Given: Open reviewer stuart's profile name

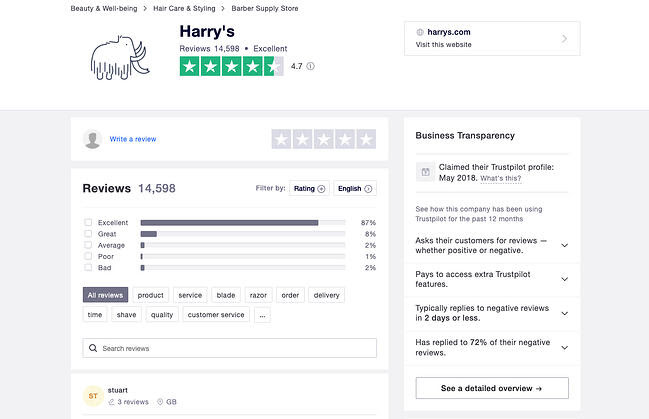Looking at the screenshot, I should pos(118,390).
